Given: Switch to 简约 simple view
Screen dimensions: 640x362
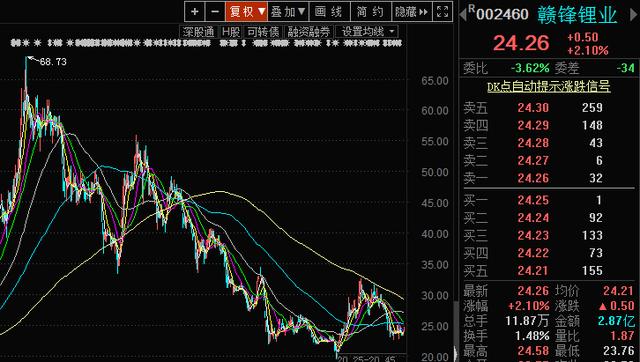Looking at the screenshot, I should pyautogui.click(x=371, y=11).
